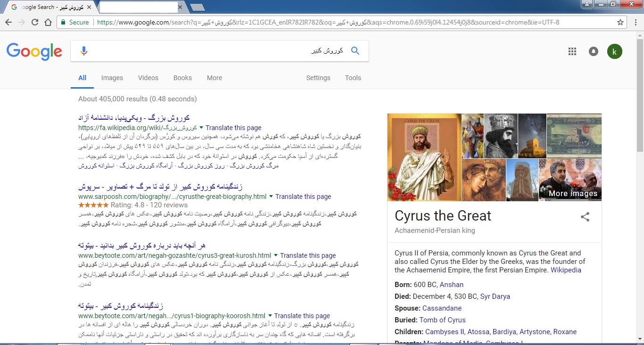Translate the cyrus3-great-kurosh result

(x=308, y=255)
